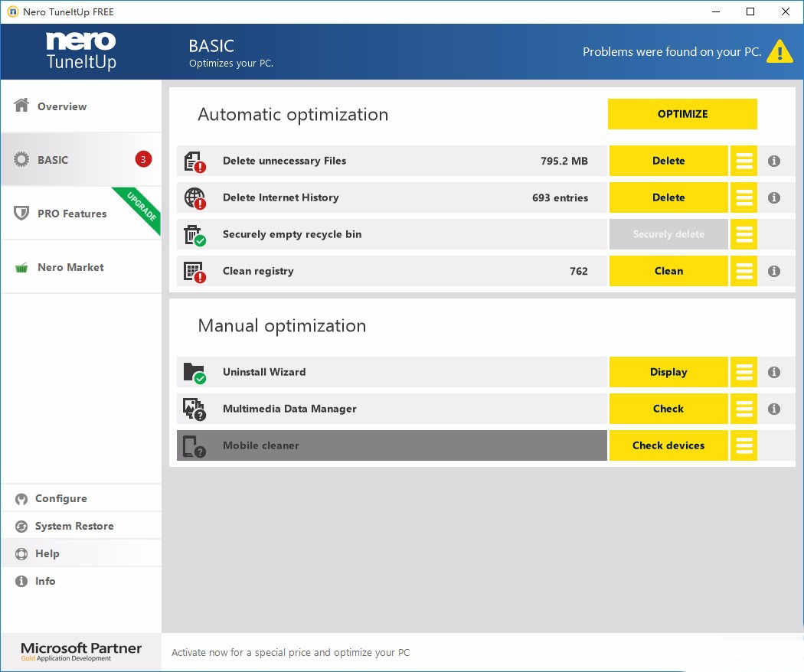Click the Multimedia Data Manager icon
The image size is (804, 672).
click(194, 409)
